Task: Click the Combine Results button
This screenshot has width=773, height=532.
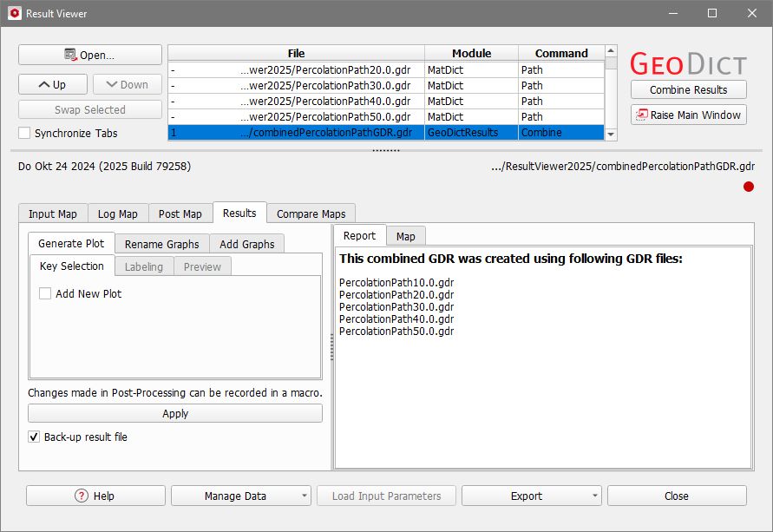Action: point(688,89)
